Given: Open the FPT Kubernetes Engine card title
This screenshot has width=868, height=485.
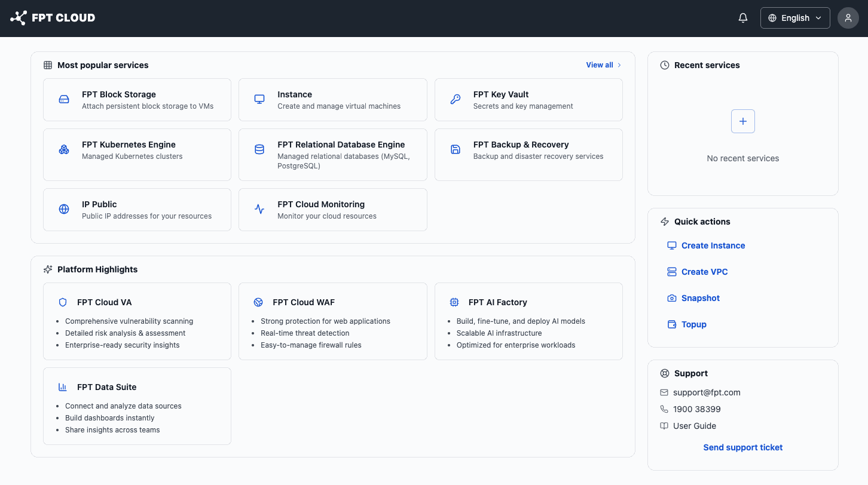Looking at the screenshot, I should 129,145.
